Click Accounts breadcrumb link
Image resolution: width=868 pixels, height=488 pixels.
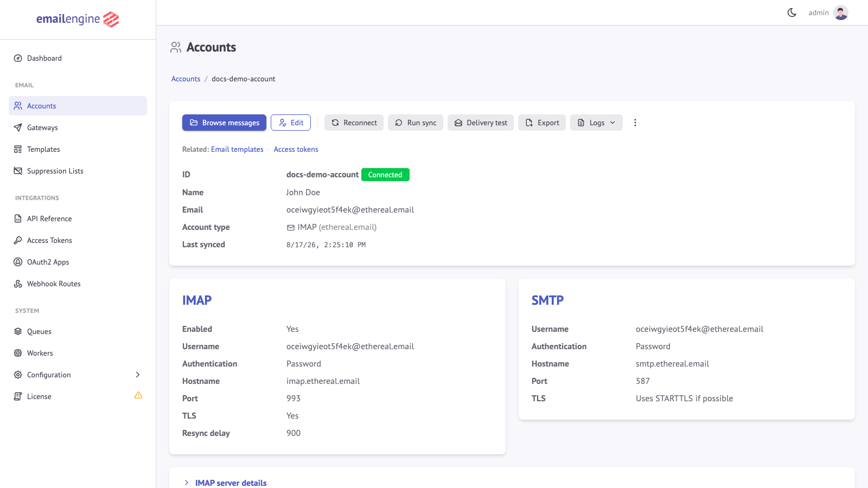186,79
